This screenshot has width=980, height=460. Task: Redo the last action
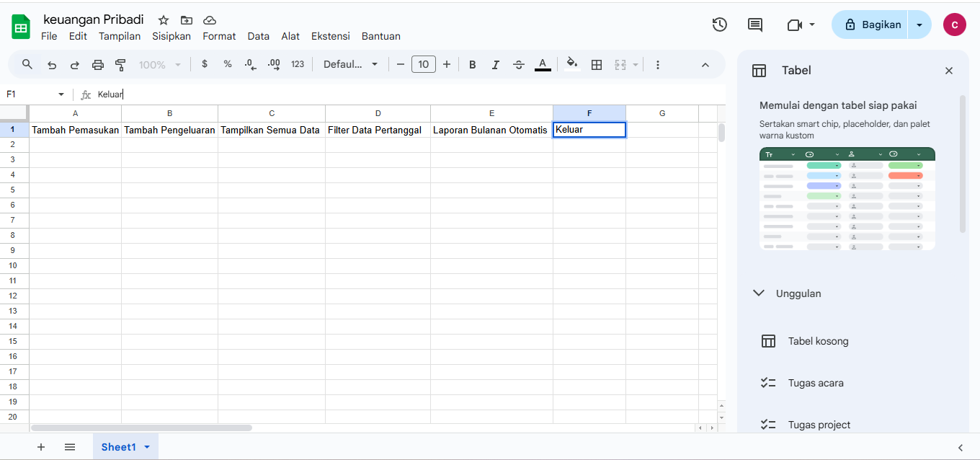pos(74,64)
